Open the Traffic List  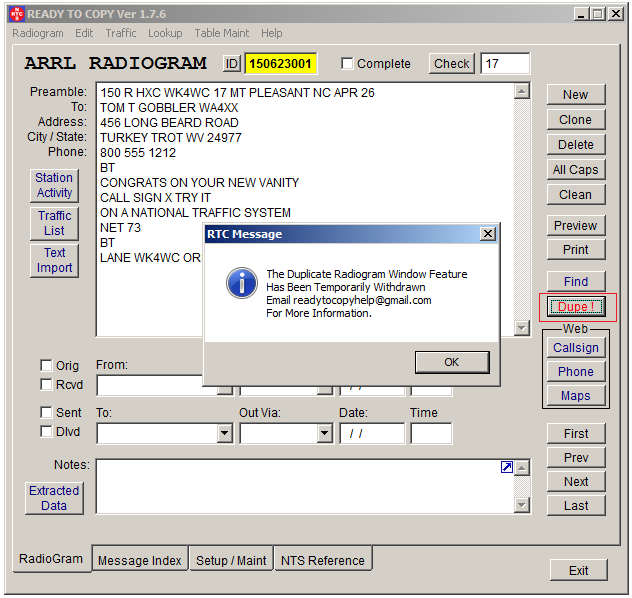pyautogui.click(x=54, y=223)
